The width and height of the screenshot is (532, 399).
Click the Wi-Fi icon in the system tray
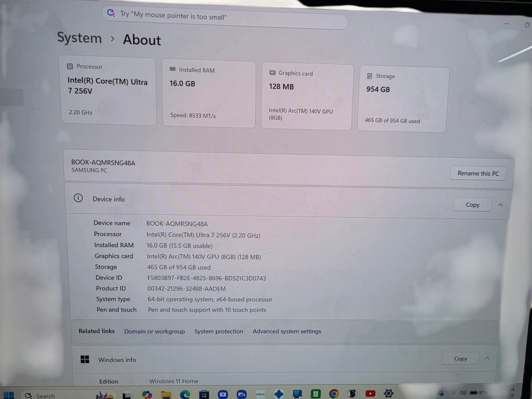(453, 393)
